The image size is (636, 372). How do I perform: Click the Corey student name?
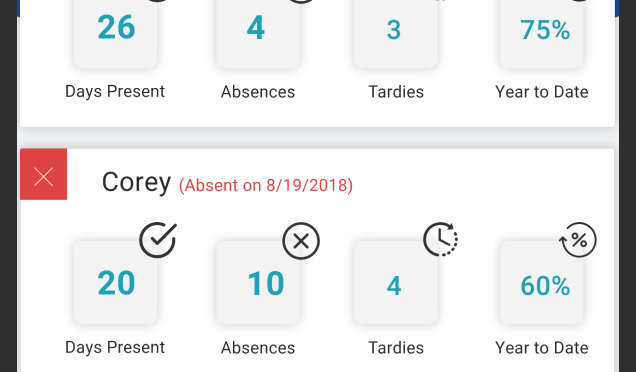[136, 182]
